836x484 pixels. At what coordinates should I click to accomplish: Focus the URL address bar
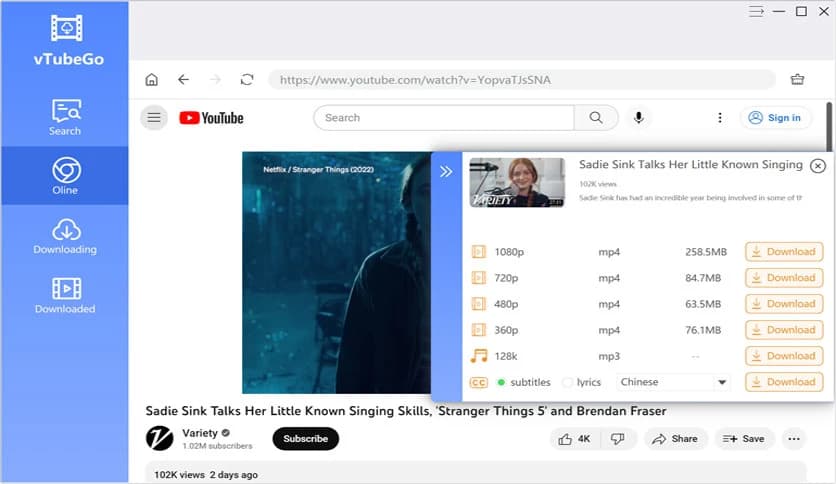click(x=522, y=80)
